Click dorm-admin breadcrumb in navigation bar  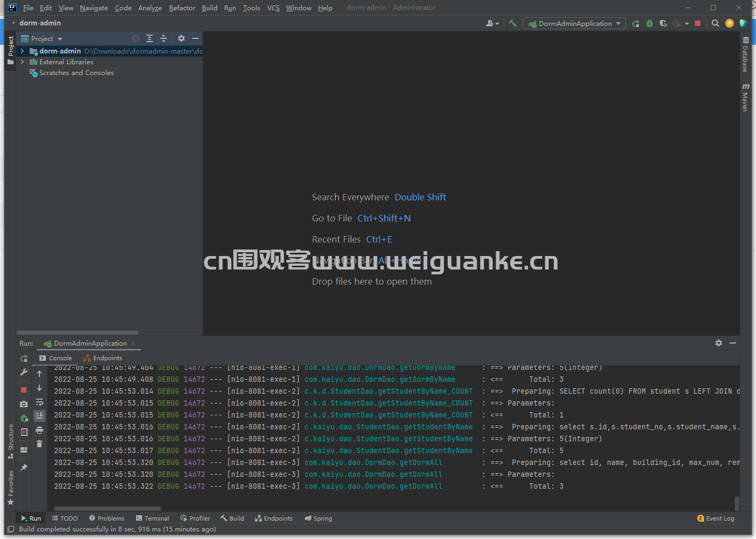[40, 23]
